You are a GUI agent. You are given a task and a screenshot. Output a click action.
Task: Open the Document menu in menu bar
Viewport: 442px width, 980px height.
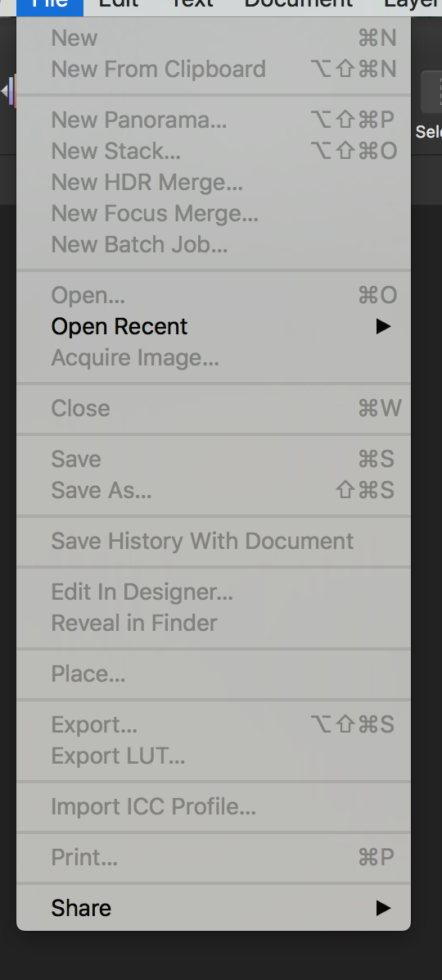(x=299, y=5)
